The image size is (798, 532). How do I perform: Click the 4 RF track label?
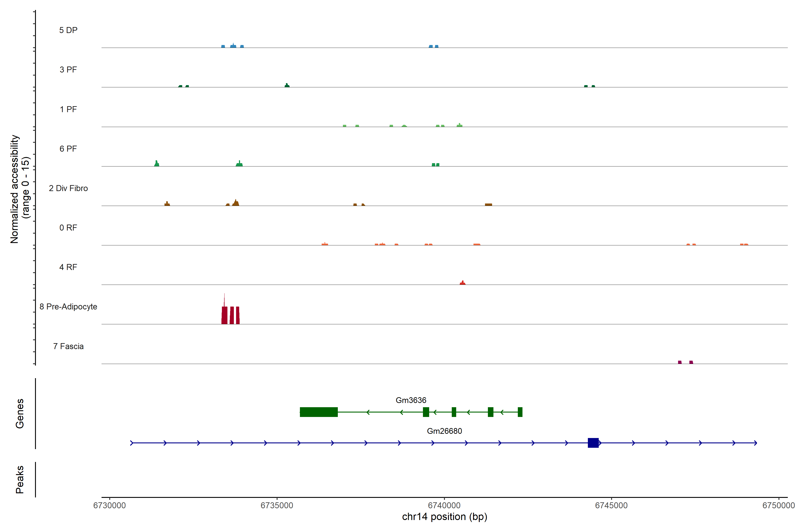(68, 267)
